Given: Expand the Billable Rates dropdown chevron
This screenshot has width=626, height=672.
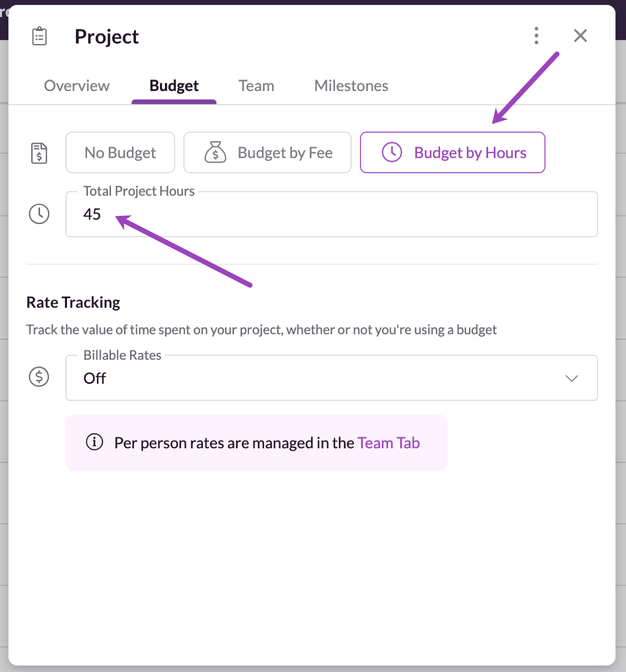Looking at the screenshot, I should pyautogui.click(x=572, y=378).
